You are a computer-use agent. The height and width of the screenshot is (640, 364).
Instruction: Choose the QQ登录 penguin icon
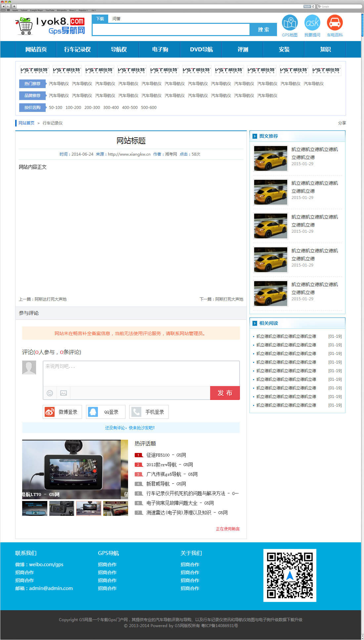tap(93, 412)
